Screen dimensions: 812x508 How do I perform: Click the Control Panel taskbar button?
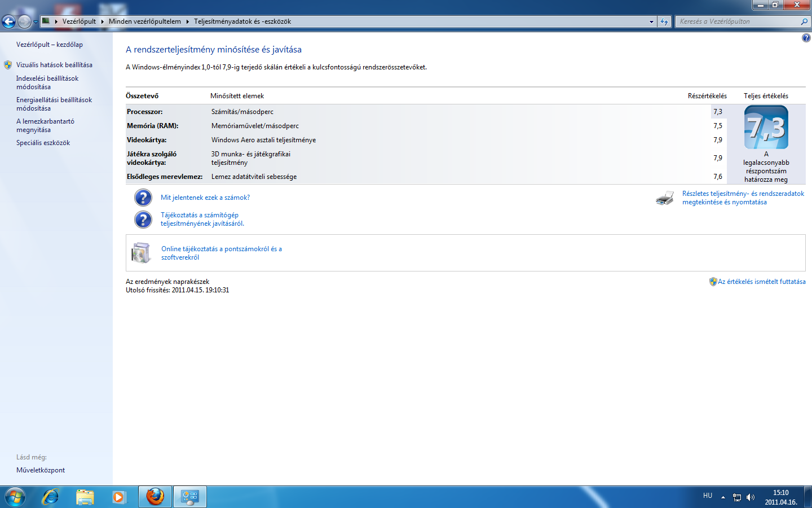tap(189, 497)
